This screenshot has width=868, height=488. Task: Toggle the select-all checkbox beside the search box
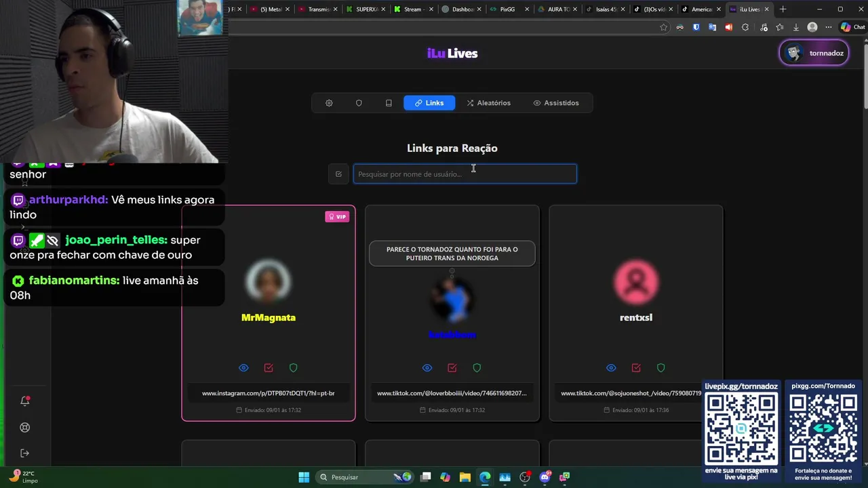click(338, 174)
